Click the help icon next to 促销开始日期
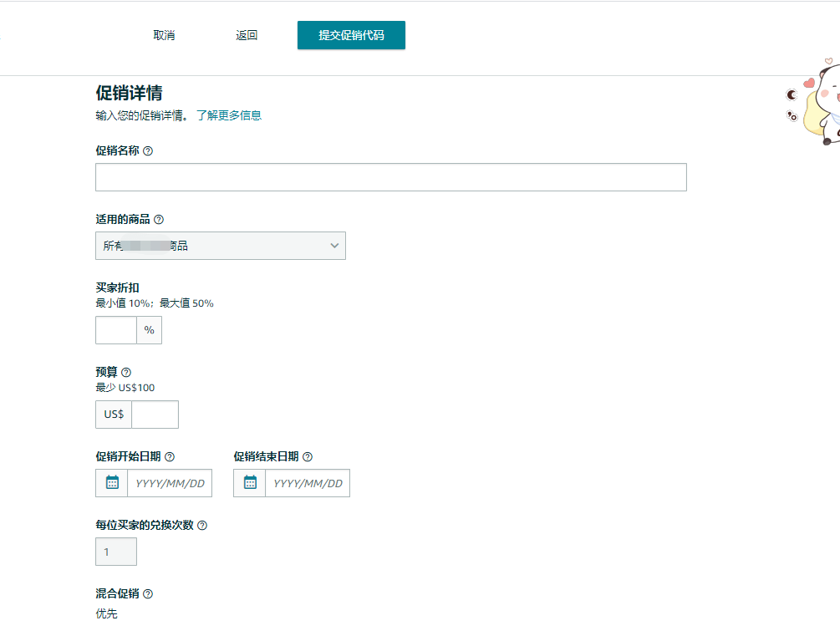 170,456
